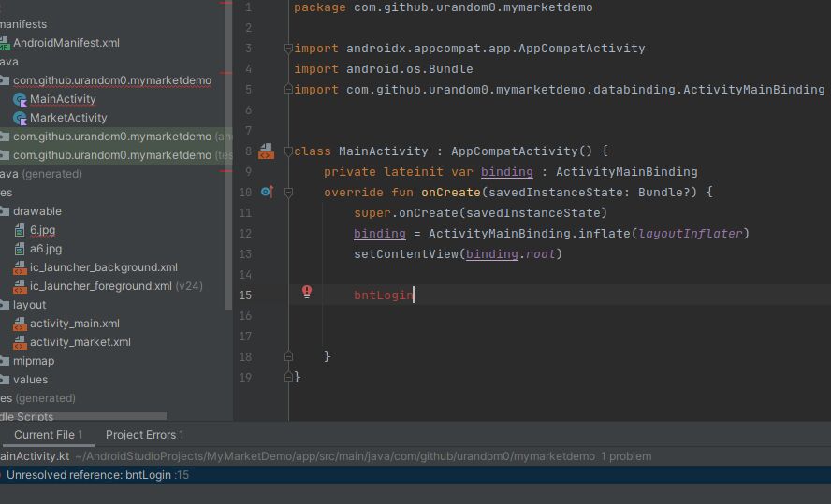Click the ic_launcher_foreground.xml file icon
This screenshot has height=504, width=831.
[x=20, y=286]
